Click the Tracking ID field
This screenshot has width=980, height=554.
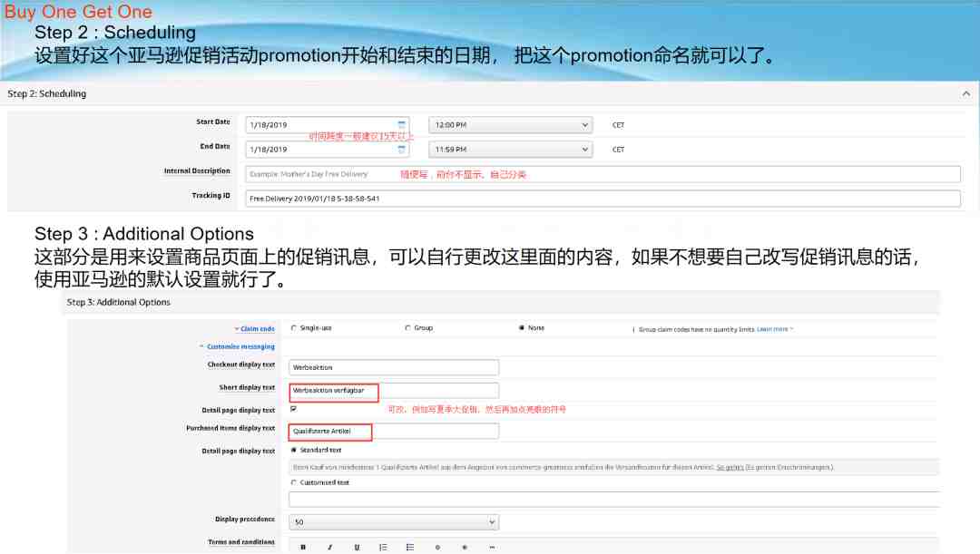(603, 199)
